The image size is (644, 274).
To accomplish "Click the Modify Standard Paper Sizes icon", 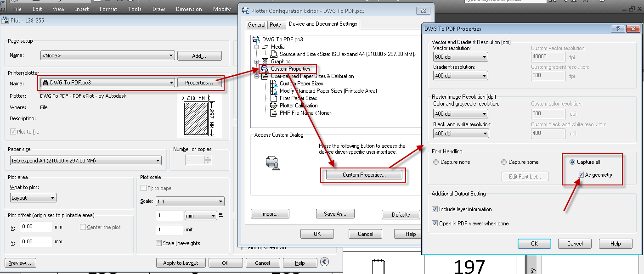I will click(x=274, y=91).
